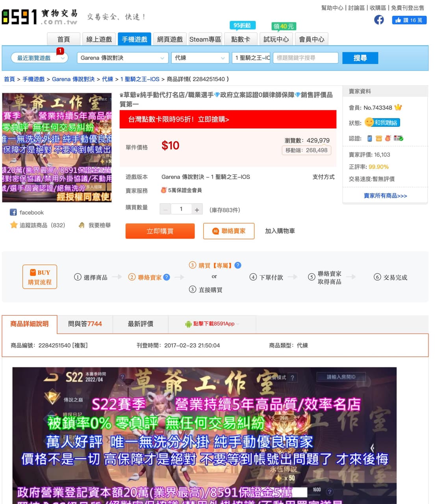
Task: Open the Garena 傳說對決 game dropdown
Action: point(123,58)
